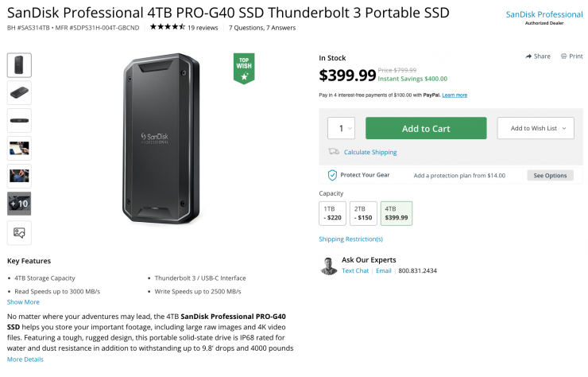Screen dimensions: 588x377
Task: Select the 1TB capacity option
Action: coord(332,212)
